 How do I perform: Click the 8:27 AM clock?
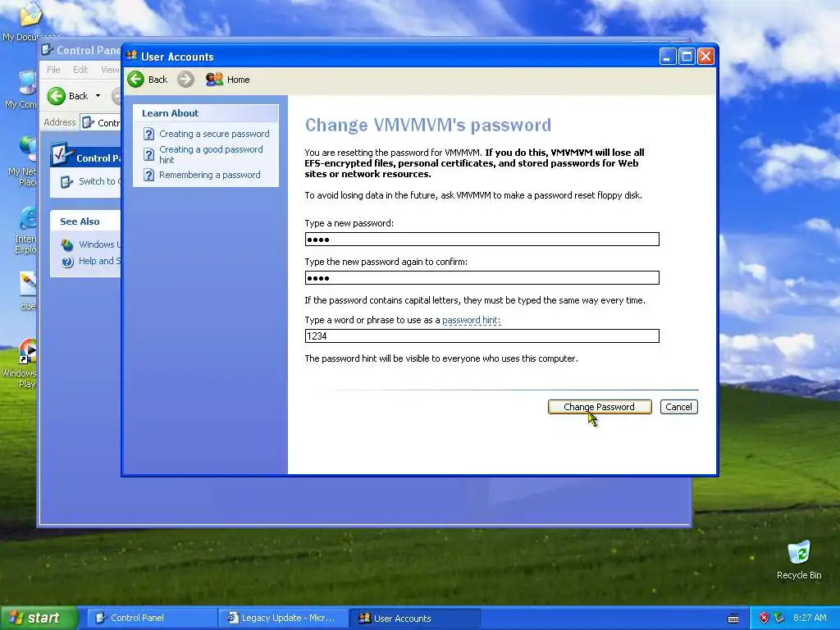[x=810, y=618]
